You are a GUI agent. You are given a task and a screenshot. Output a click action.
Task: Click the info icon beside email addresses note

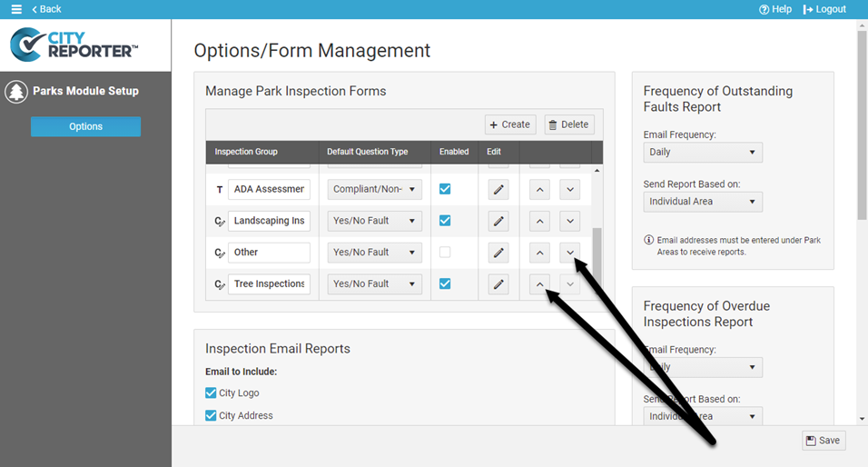tap(648, 240)
